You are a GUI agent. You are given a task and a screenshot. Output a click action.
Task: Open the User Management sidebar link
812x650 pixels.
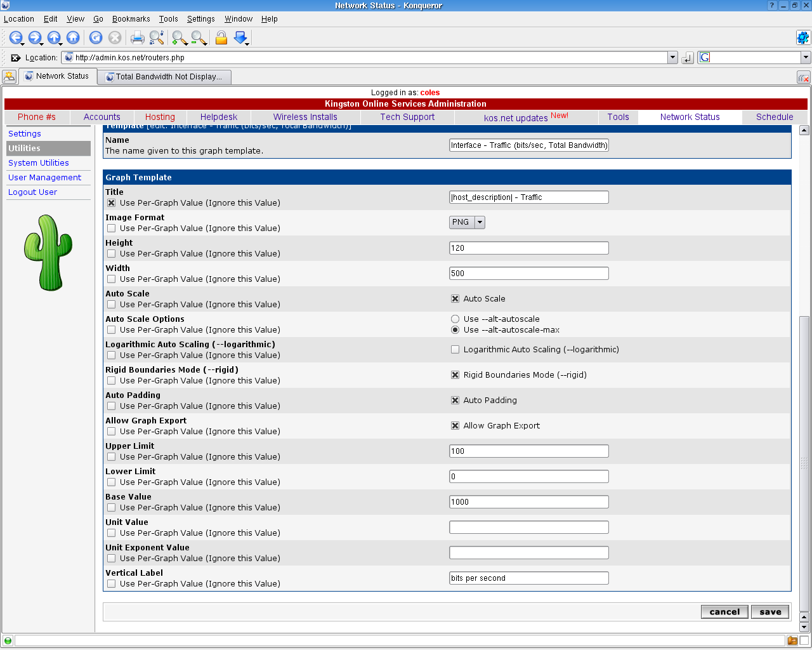(44, 178)
